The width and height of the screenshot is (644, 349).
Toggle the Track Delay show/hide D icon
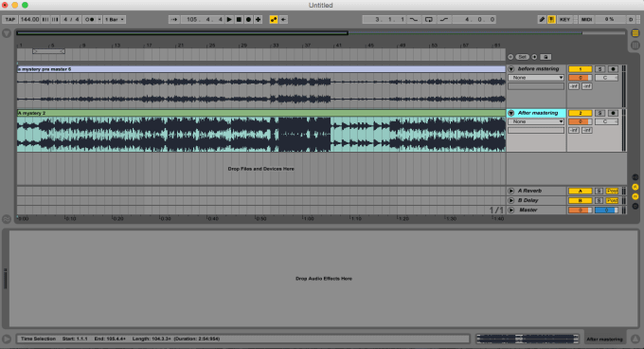click(635, 206)
